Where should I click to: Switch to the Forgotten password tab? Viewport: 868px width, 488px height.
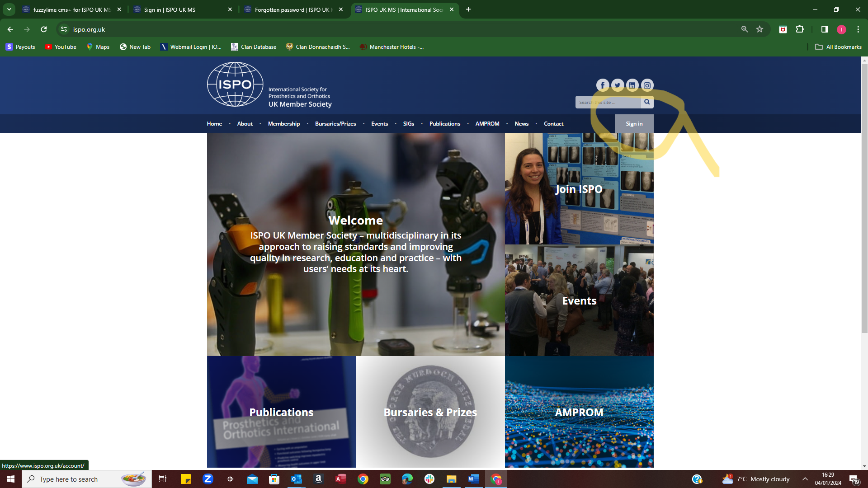(293, 9)
